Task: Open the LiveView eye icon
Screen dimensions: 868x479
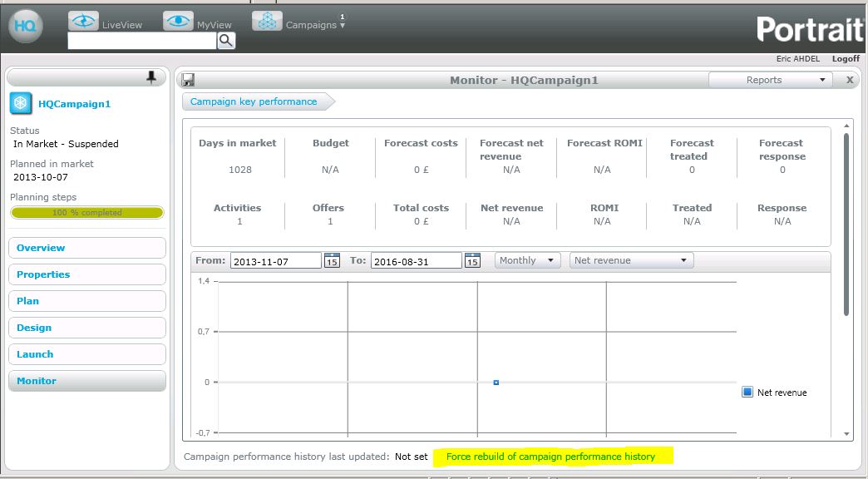Action: [84, 21]
